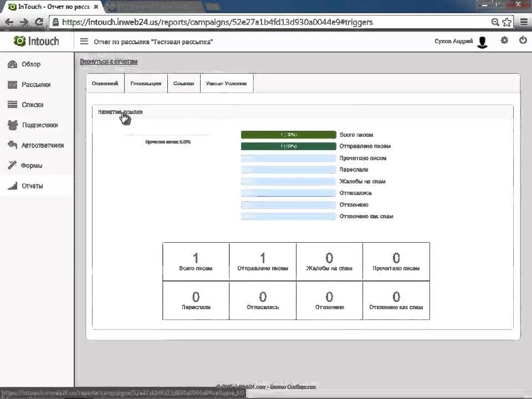Click the Прочитано писем stat cell
This screenshot has height=399, width=532.
tap(396, 262)
